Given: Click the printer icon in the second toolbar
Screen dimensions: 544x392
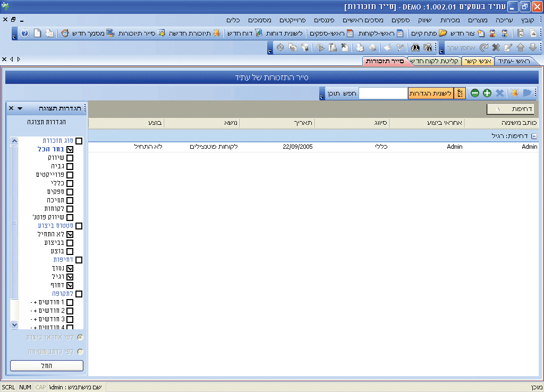Looking at the screenshot, I should 360,47.
